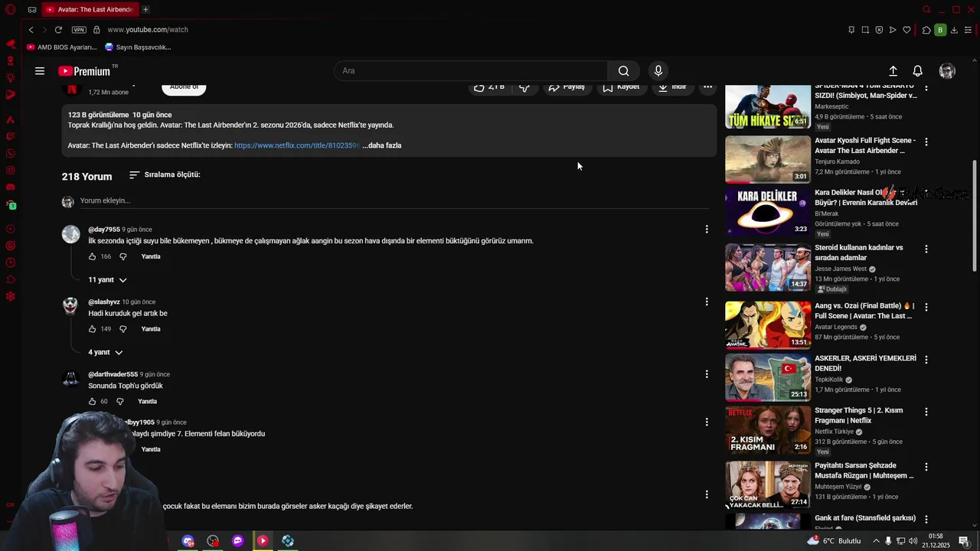Open Discord in Opera sidebar
980x551 pixels.
[x=11, y=187]
